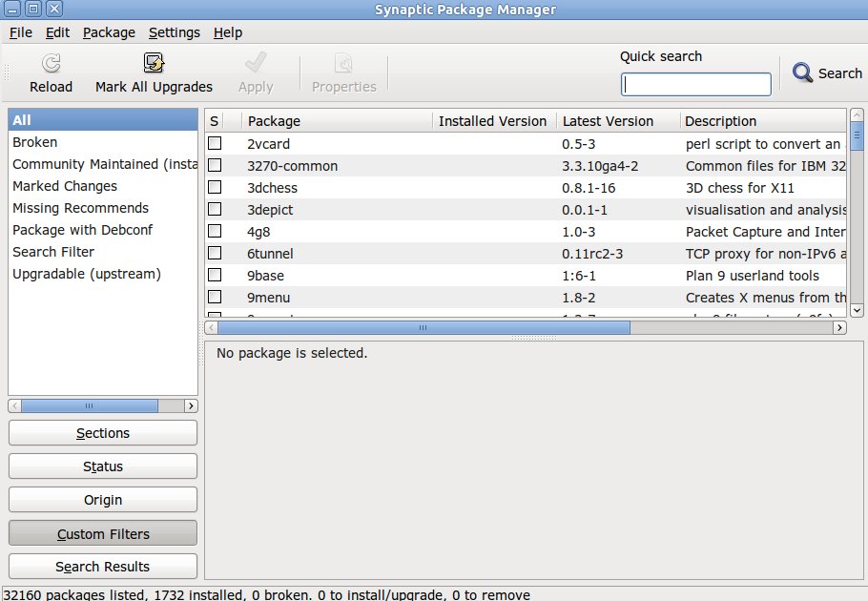This screenshot has width=868, height=601.
Task: Click the Custom Filters button
Action: pos(103,533)
